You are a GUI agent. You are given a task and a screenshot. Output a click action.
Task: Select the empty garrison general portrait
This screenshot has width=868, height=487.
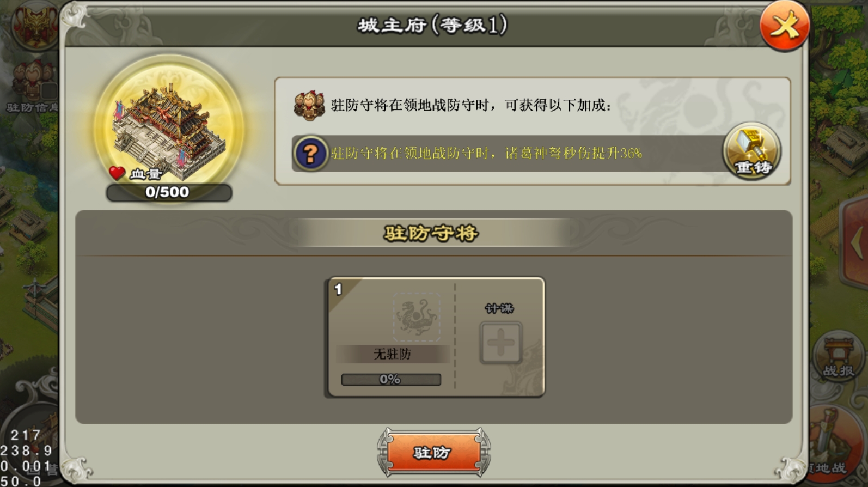(417, 317)
